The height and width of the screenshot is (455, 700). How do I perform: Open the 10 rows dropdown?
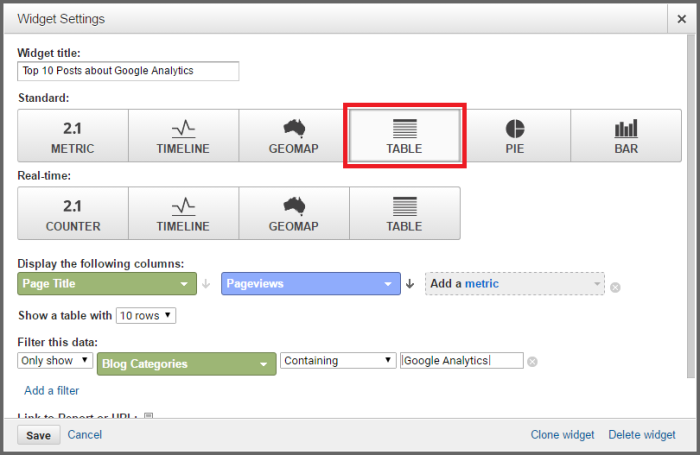[x=146, y=315]
